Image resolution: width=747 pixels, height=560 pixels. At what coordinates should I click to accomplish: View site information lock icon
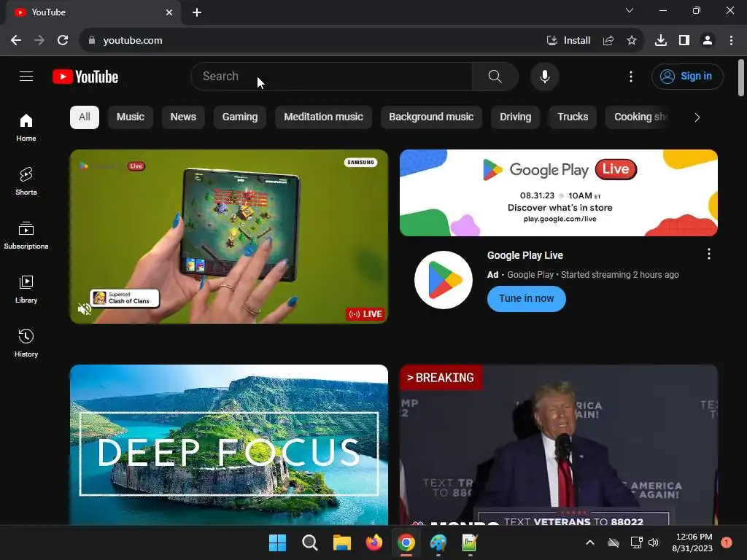[92, 41]
